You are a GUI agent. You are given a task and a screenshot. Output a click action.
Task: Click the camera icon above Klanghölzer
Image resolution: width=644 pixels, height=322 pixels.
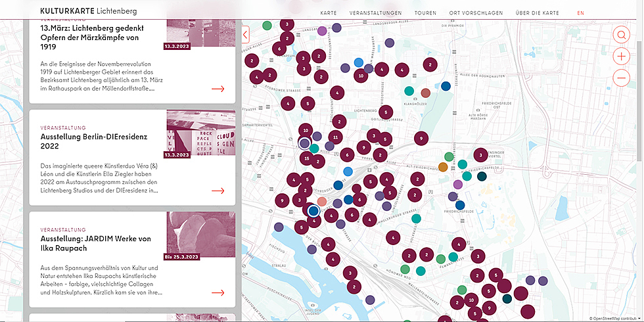point(415,99)
